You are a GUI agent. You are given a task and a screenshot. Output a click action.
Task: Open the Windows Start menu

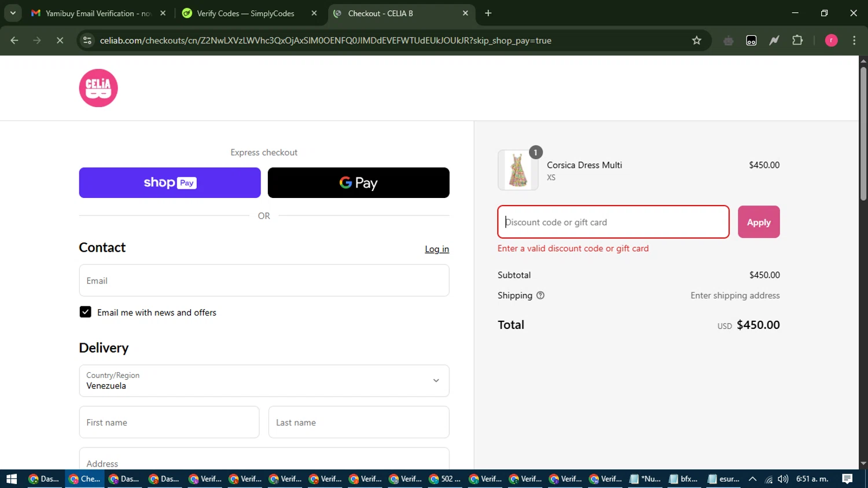(x=12, y=479)
